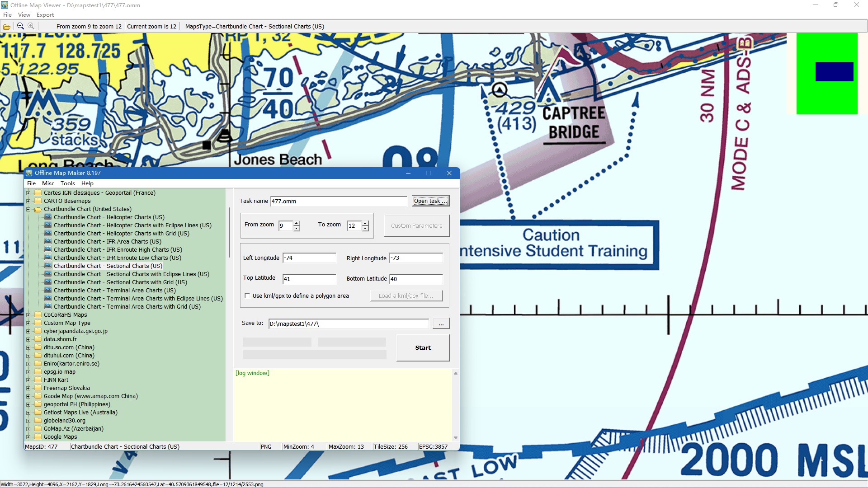The image size is (868, 488).
Task: Expand Gaode Map tree node
Action: [x=28, y=396]
